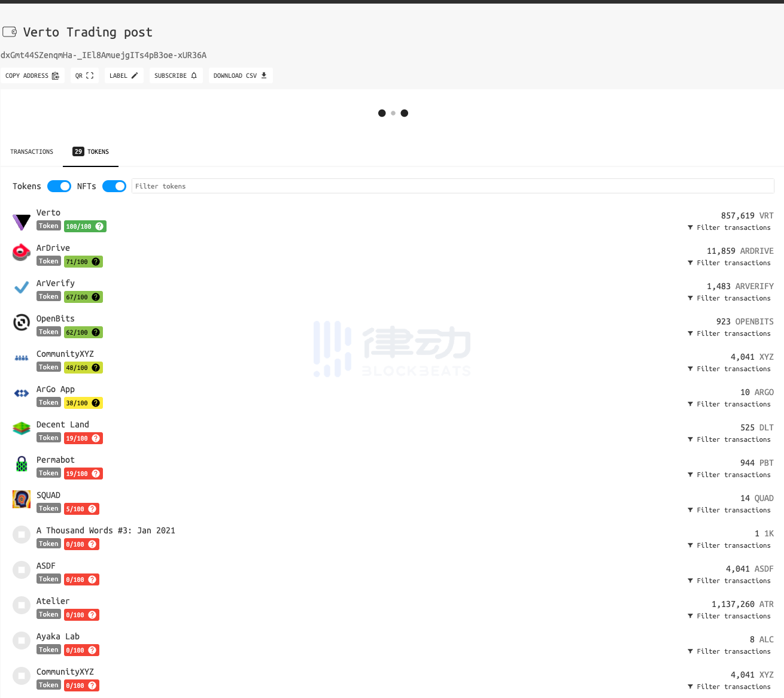Switch to the Transactions tab
Image resolution: width=784 pixels, height=698 pixels.
coord(32,152)
